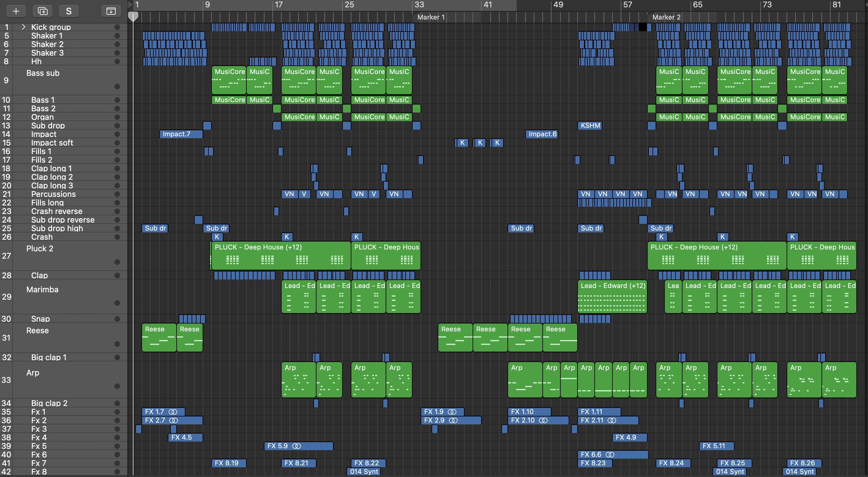Select the KSHM region on Sub drop
The image size is (868, 477).
coord(590,126)
